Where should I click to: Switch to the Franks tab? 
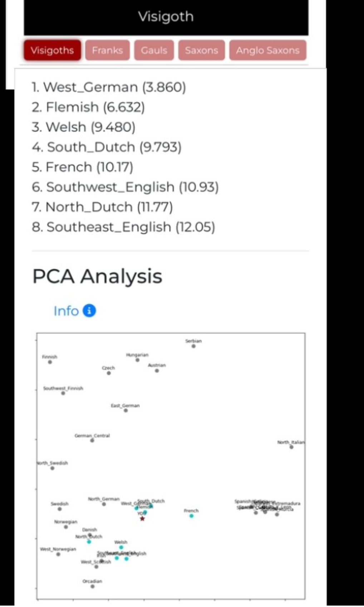(107, 50)
